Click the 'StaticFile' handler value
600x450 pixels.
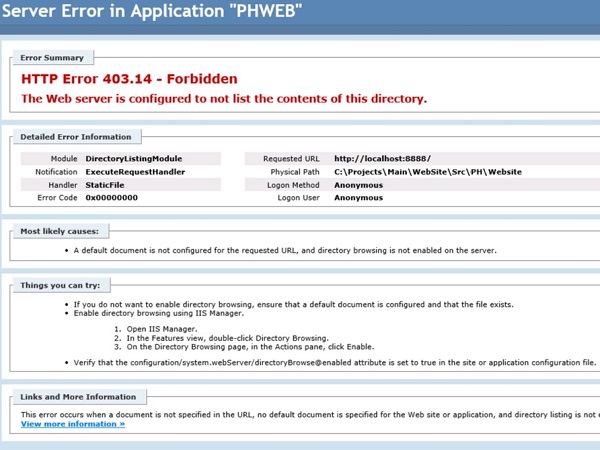(x=105, y=185)
